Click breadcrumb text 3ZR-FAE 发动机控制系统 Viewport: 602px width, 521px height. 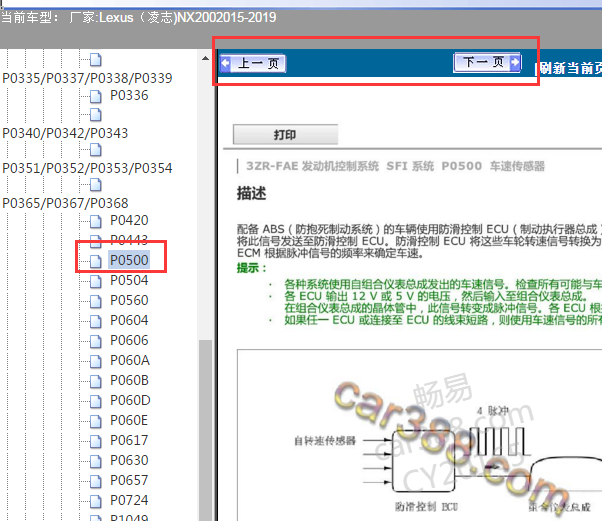point(313,166)
